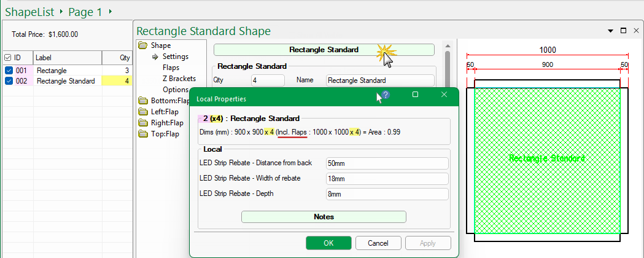Click the help icon in Local Properties
This screenshot has height=258, width=644.
pos(386,95)
